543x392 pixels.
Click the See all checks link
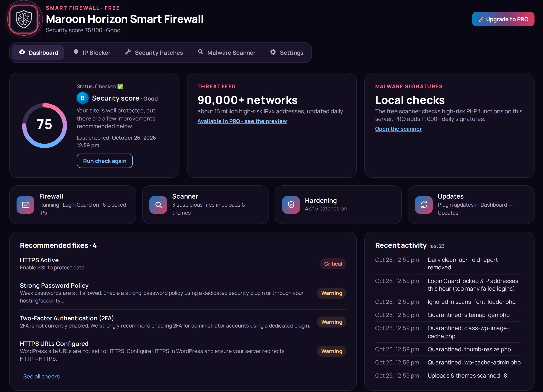[x=41, y=377]
